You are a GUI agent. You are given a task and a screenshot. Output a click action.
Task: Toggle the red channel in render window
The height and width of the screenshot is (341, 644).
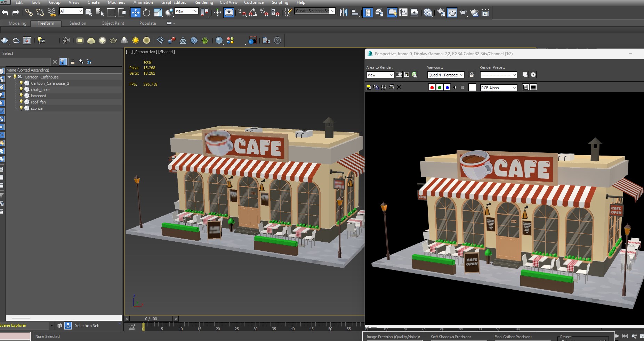tap(432, 88)
